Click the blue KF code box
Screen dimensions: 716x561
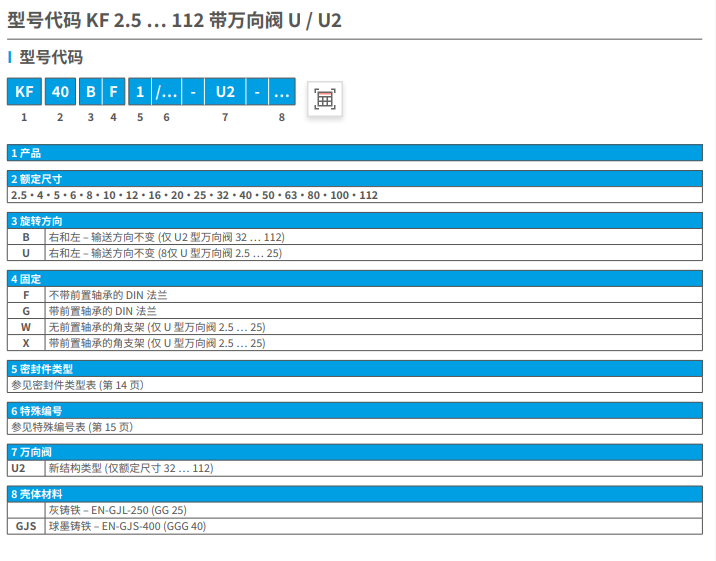pos(25,92)
